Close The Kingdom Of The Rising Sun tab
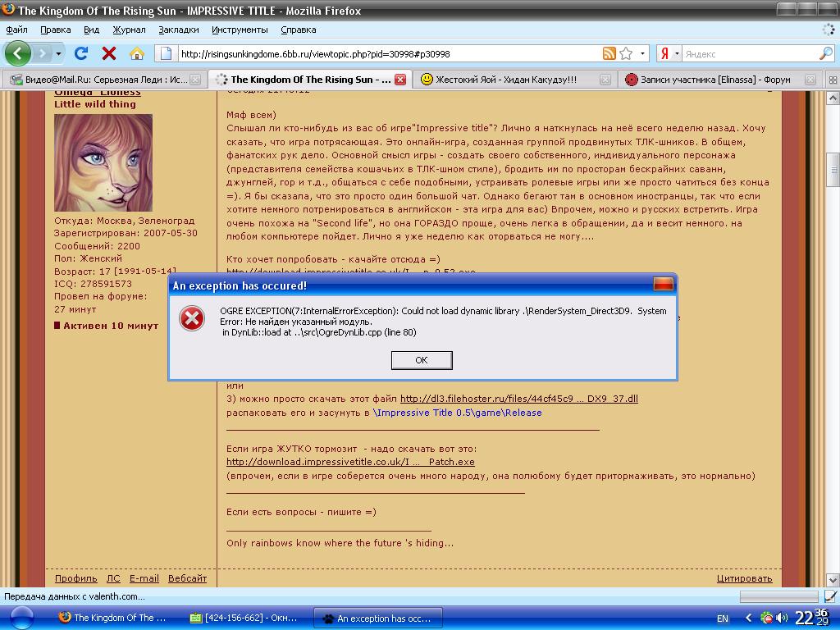The height and width of the screenshot is (630, 840). click(x=400, y=80)
